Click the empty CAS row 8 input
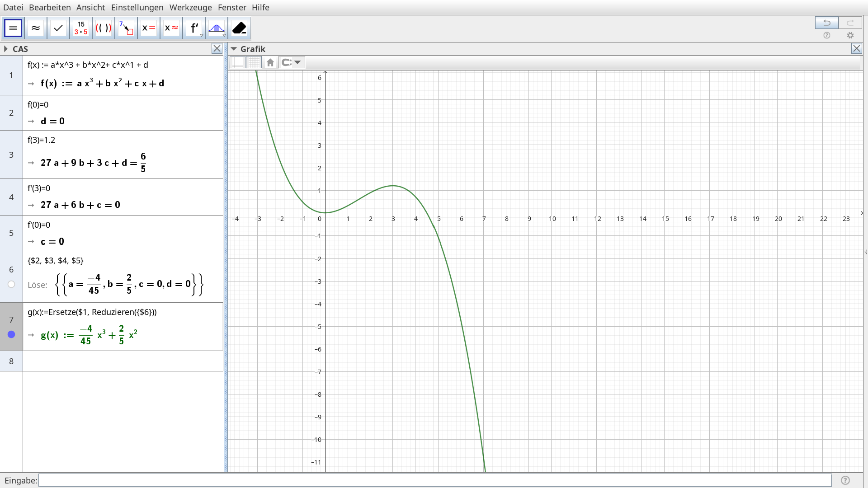868x488 pixels. coord(123,361)
